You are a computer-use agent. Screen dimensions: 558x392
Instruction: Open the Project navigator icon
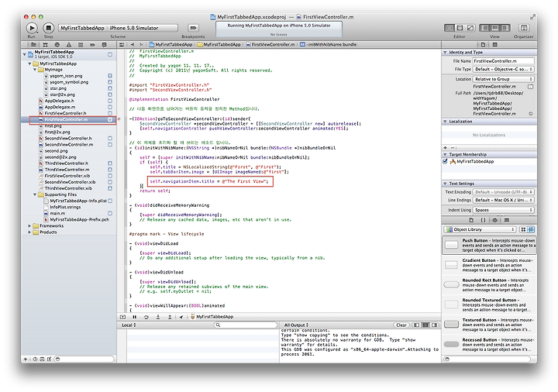tap(33, 45)
